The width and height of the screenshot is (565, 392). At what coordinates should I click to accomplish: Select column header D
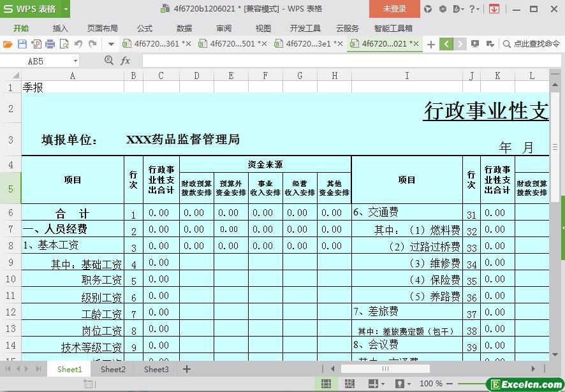(x=196, y=76)
